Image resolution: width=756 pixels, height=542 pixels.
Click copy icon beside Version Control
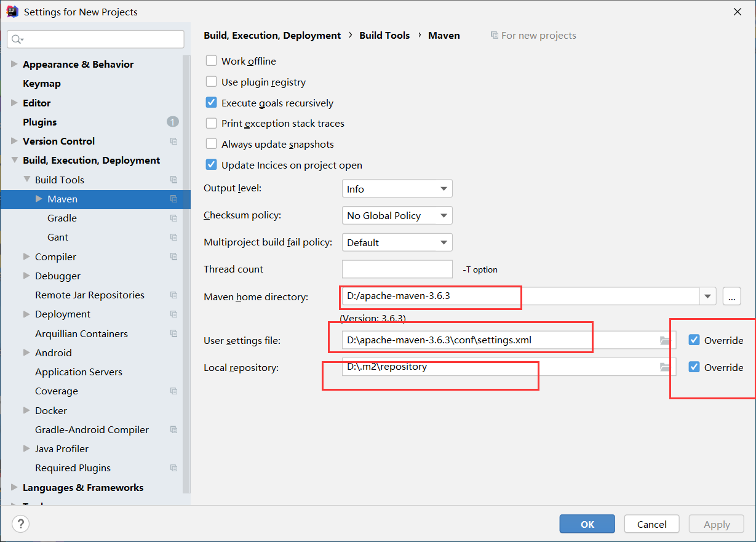[173, 141]
